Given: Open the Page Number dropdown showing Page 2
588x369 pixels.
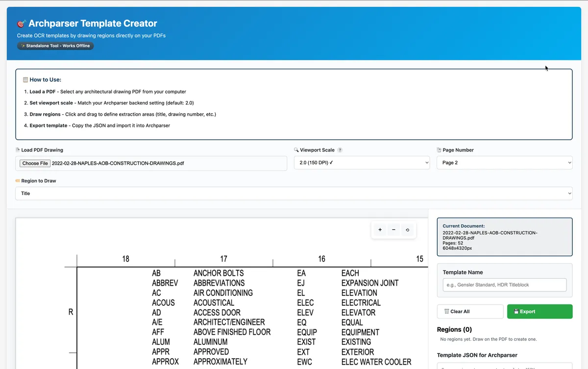Looking at the screenshot, I should [504, 162].
